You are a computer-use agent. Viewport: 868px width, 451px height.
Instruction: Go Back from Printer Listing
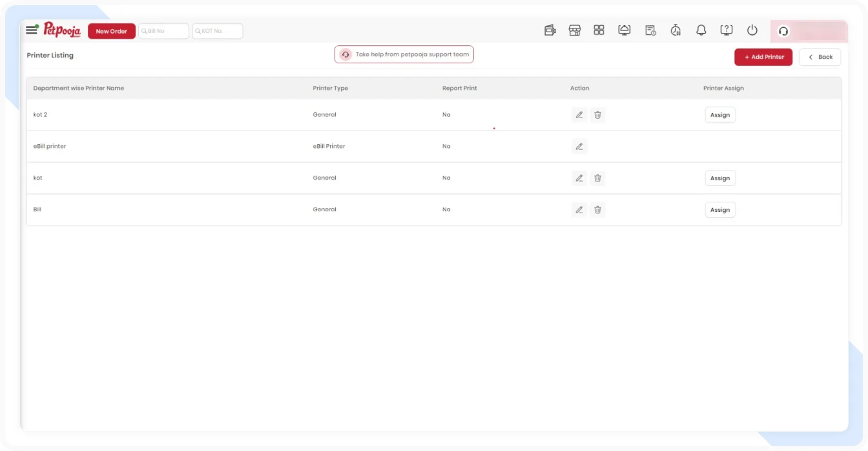(820, 57)
